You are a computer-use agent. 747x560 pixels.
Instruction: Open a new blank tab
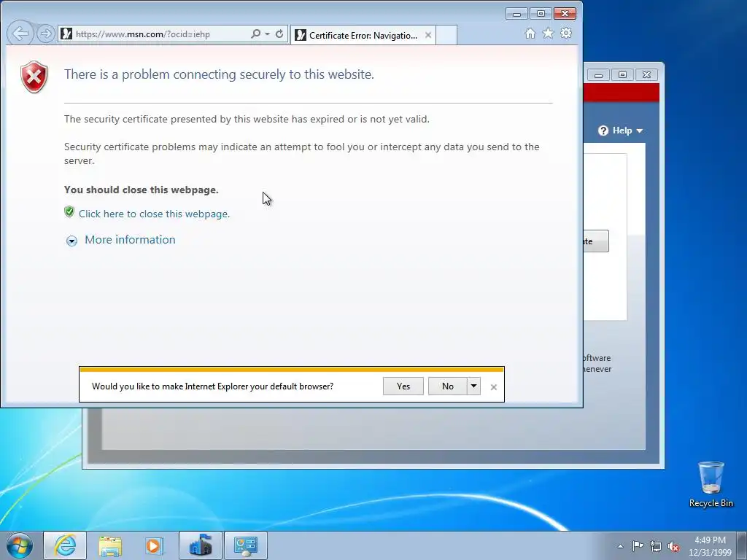click(x=446, y=35)
